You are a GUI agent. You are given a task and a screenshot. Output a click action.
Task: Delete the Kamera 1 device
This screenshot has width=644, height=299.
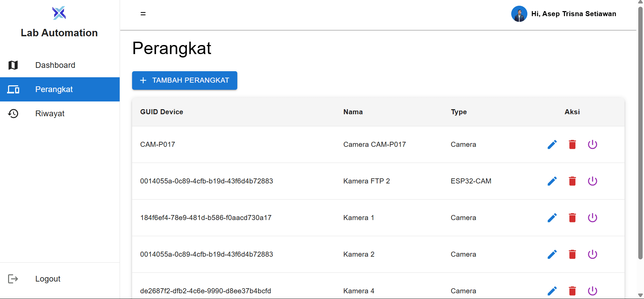click(x=572, y=218)
